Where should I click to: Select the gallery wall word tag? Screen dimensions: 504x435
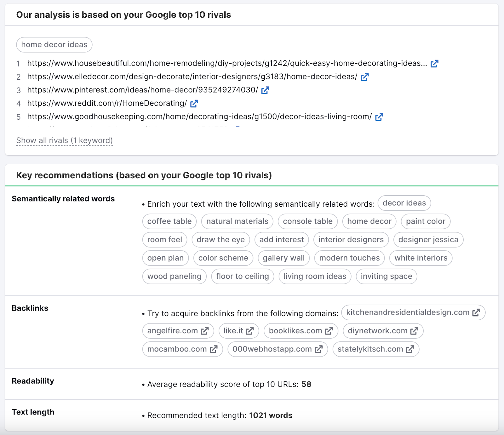284,258
